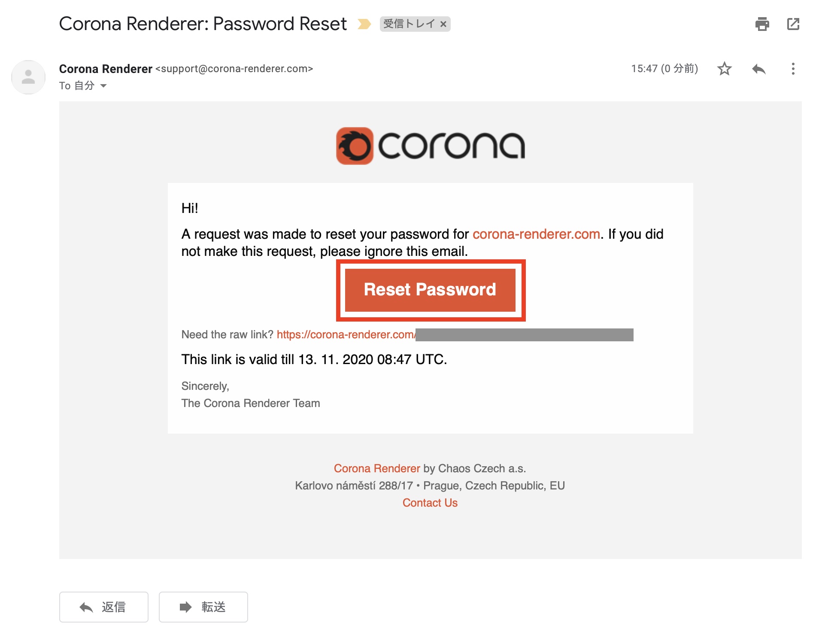
Task: Print this email with printer icon
Action: (762, 24)
